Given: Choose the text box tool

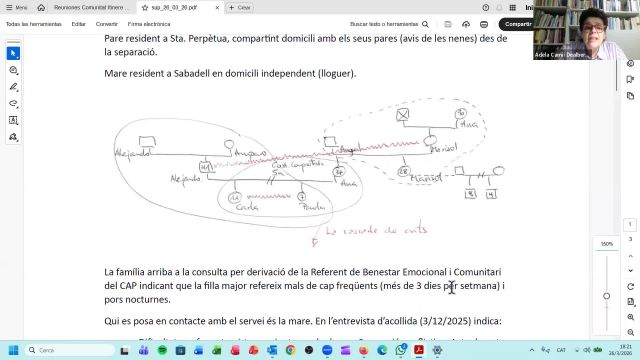Looking at the screenshot, I should (x=13, y=120).
